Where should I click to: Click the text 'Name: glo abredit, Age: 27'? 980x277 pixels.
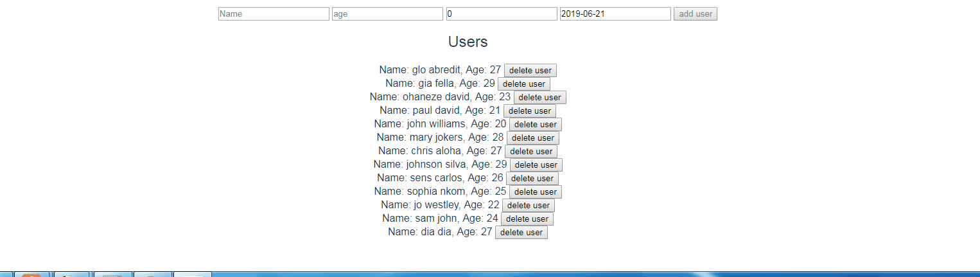(x=440, y=70)
